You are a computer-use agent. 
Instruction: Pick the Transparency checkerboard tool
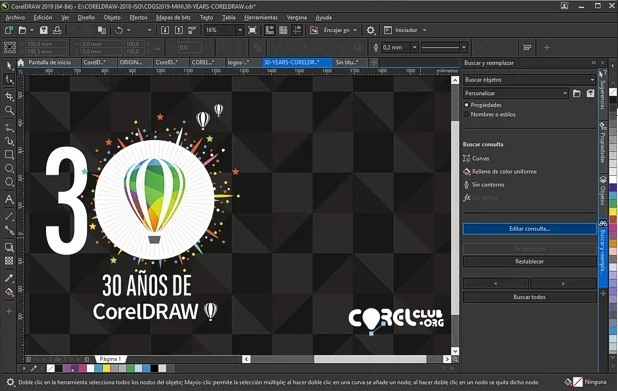[9, 261]
